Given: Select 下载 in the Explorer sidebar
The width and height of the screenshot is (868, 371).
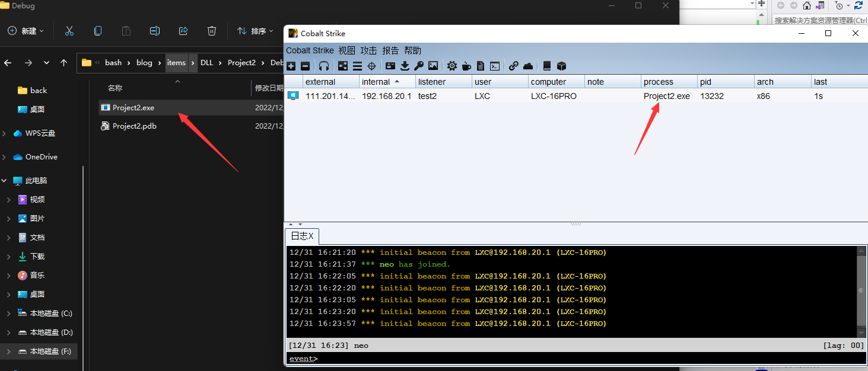Looking at the screenshot, I should pos(31,257).
